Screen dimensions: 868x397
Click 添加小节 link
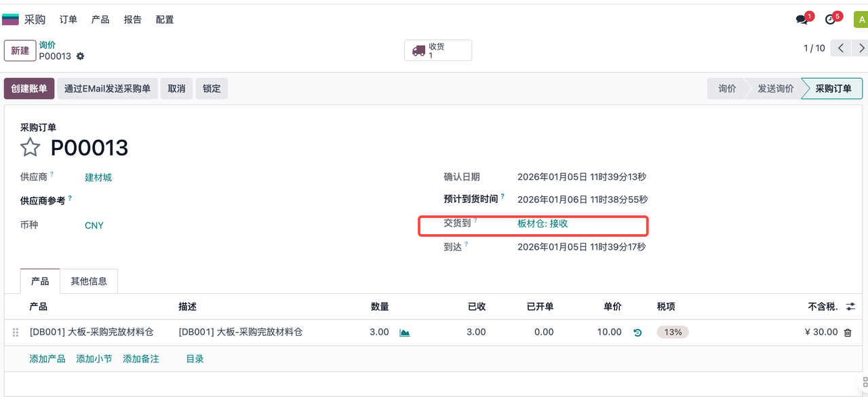pyautogui.click(x=94, y=359)
